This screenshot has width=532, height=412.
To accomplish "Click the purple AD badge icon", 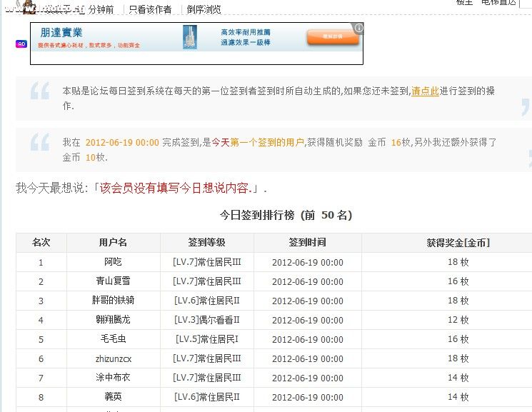I will click(x=21, y=44).
